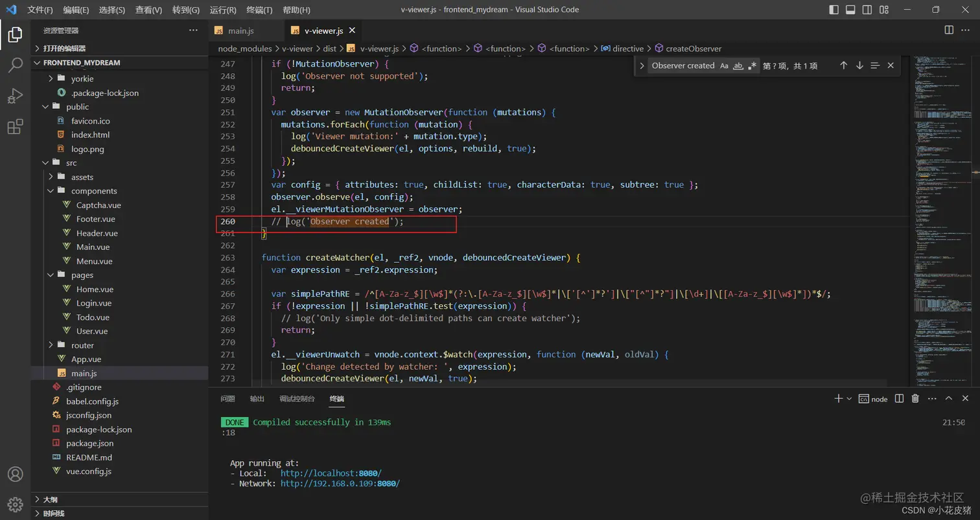Click the Manage gear icon
The image size is (980, 520).
[15, 504]
